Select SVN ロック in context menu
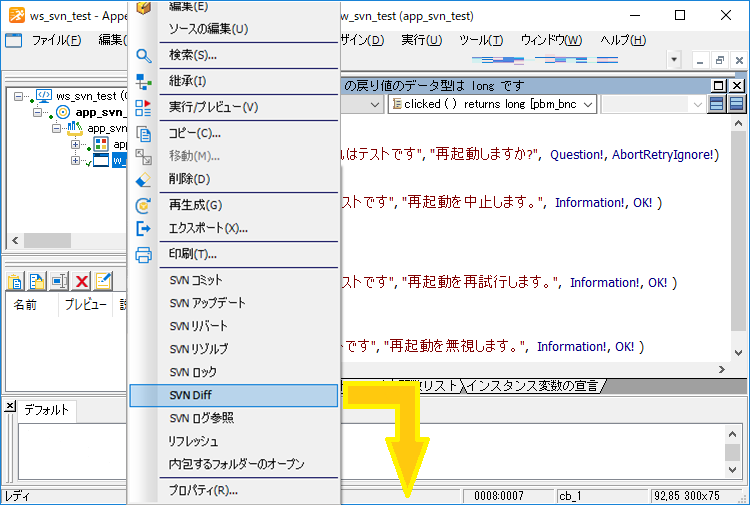This screenshot has width=750, height=510. (193, 372)
